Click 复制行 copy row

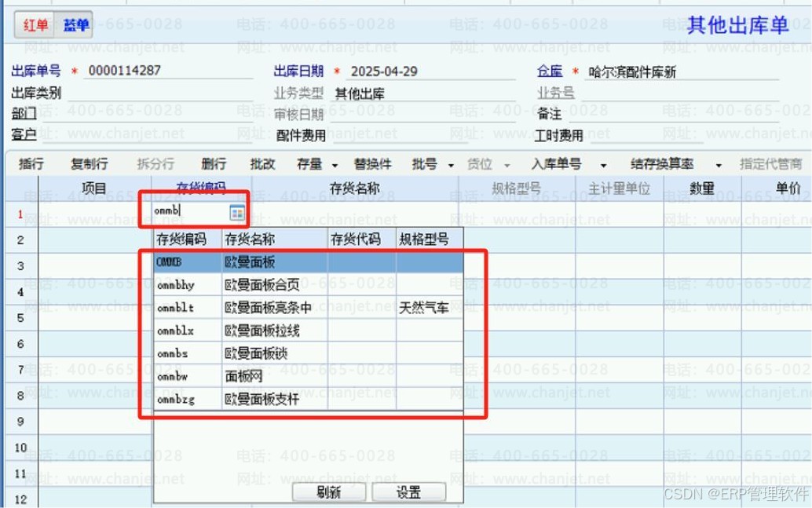[x=89, y=164]
